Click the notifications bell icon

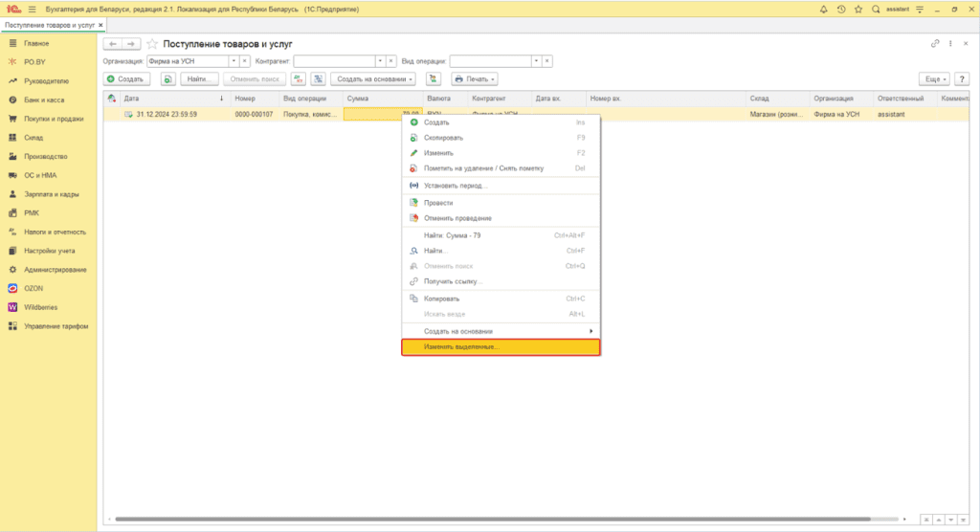824,9
